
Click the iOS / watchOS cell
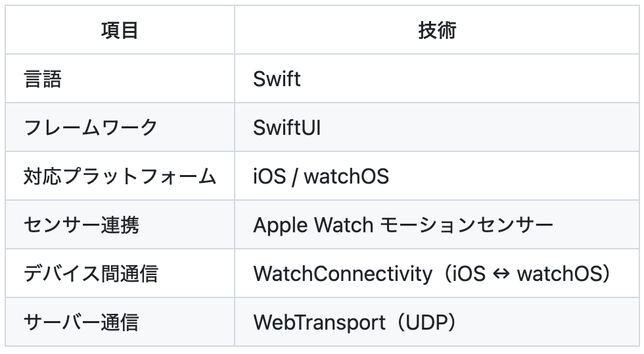(x=321, y=176)
